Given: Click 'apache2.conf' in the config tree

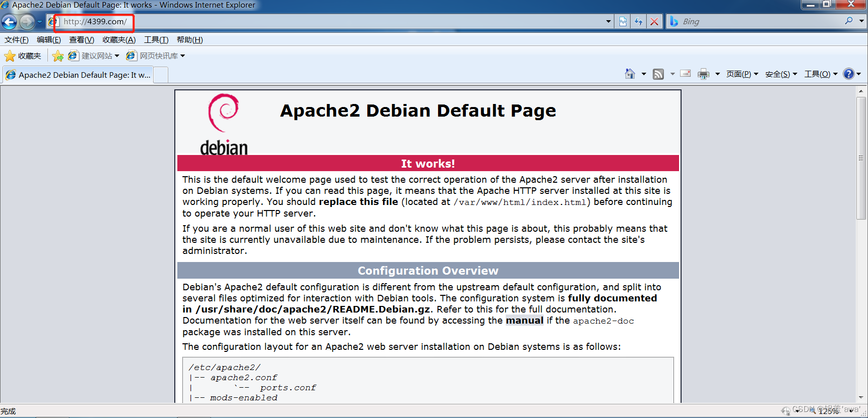Looking at the screenshot, I should pos(244,378).
